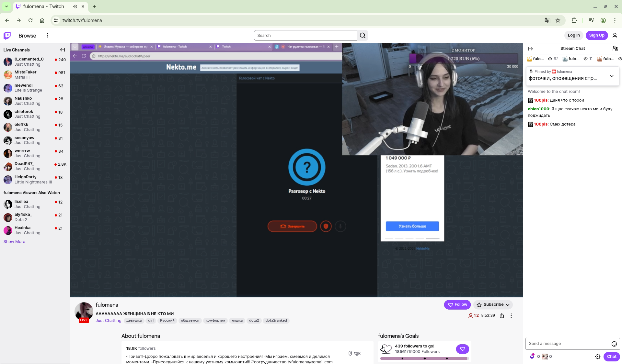Mute the fulomena browser tab audio
The height and width of the screenshot is (364, 622).
75,6
